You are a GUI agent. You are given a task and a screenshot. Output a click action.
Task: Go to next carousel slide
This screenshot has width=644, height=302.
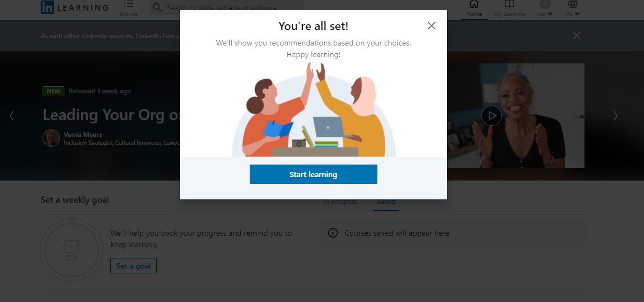click(x=615, y=116)
